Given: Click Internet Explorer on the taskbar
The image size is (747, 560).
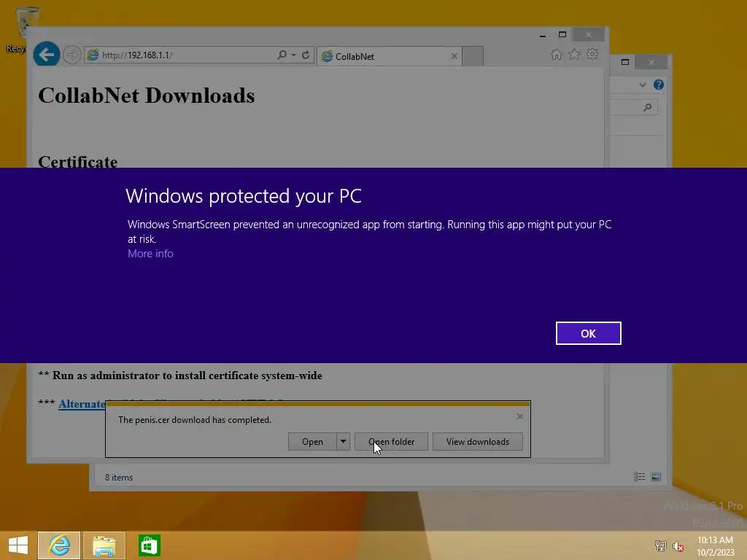Looking at the screenshot, I should (x=59, y=545).
